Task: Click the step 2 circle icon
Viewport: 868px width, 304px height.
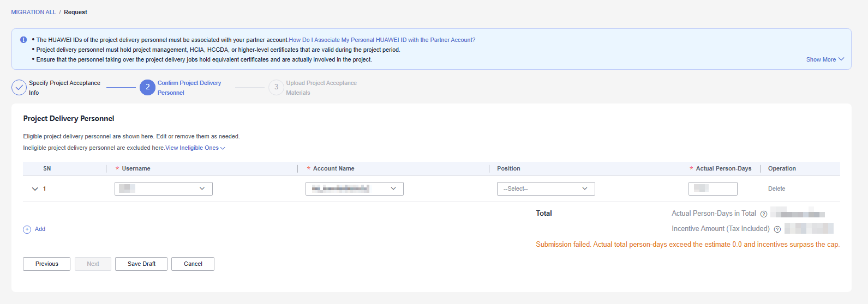Action: coord(147,87)
